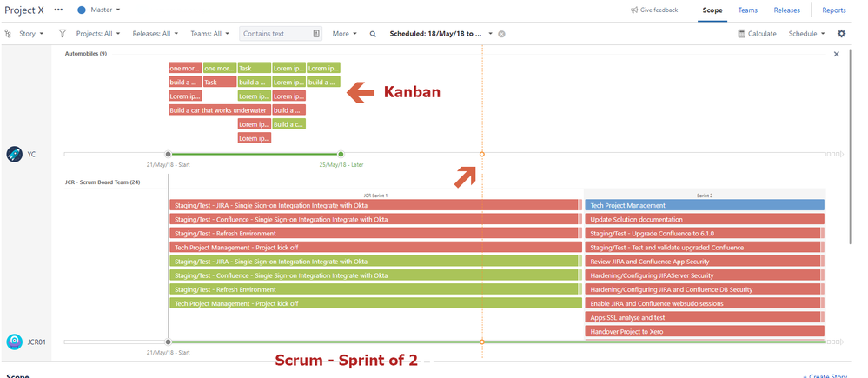
Task: Select the green 'one mor...' Kanban card
Action: tap(220, 68)
